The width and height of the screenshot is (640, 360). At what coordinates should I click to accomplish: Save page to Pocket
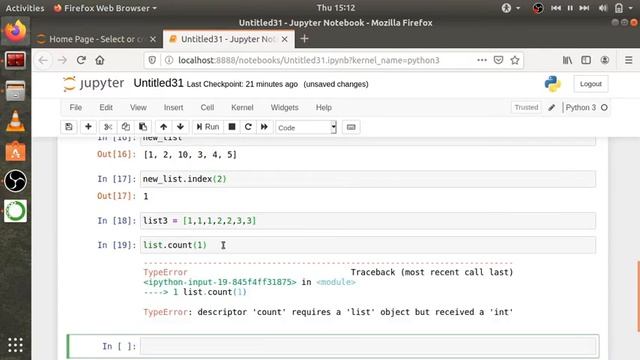click(x=498, y=60)
